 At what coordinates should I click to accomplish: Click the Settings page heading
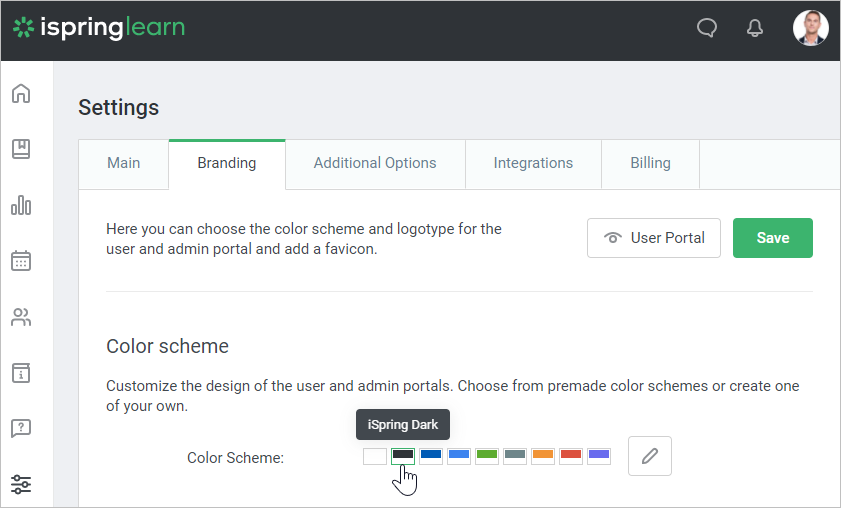[x=119, y=107]
